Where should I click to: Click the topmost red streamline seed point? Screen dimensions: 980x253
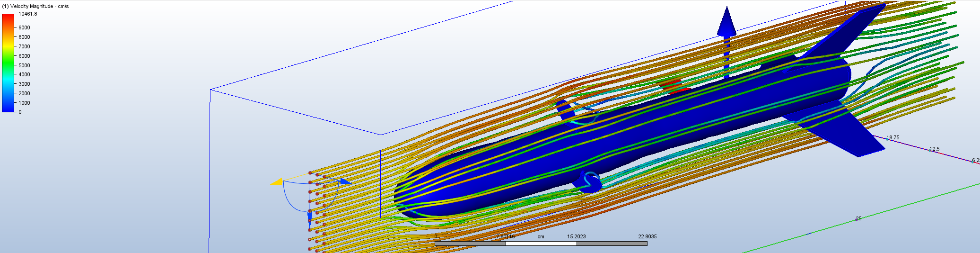[310, 173]
